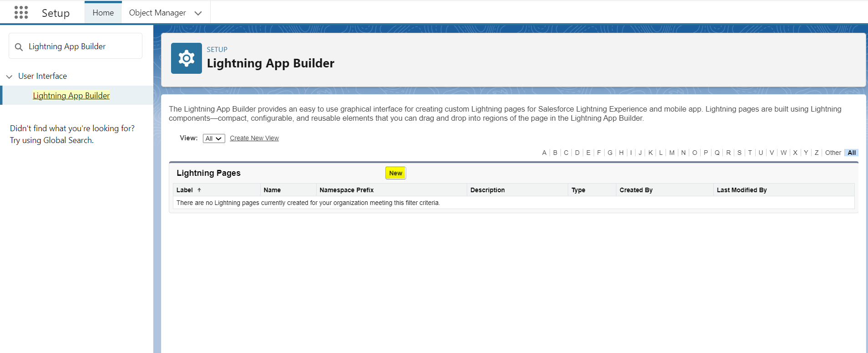
Task: Filter pages by letter M
Action: pos(672,153)
